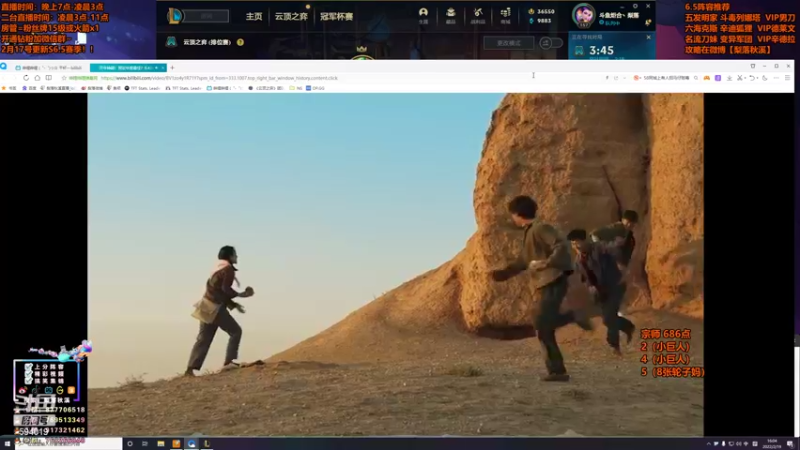This screenshot has width=800, height=450.
Task: Select the active teal browser tab
Action: pos(128,67)
